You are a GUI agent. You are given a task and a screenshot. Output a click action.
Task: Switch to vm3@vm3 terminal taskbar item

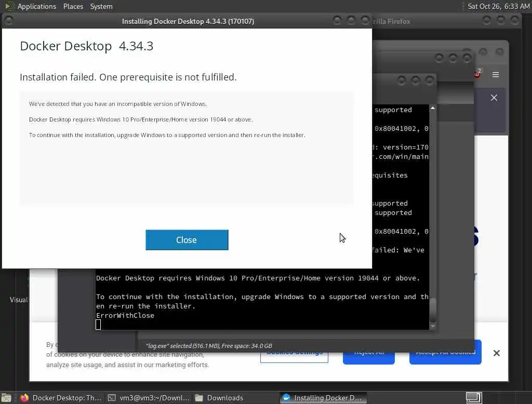point(149,398)
